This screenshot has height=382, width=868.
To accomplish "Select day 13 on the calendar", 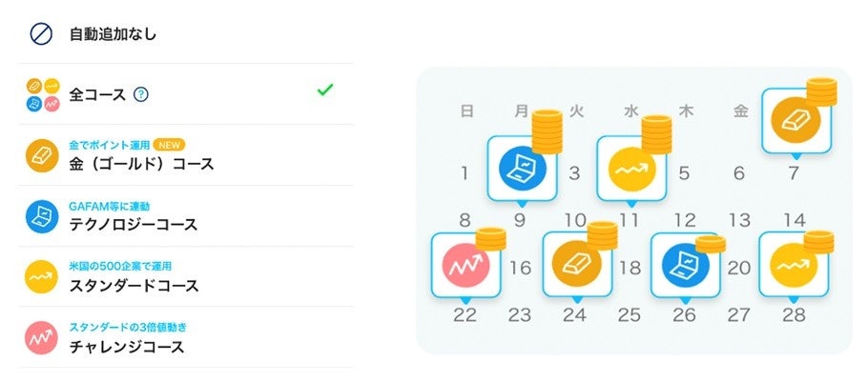I will point(739,220).
